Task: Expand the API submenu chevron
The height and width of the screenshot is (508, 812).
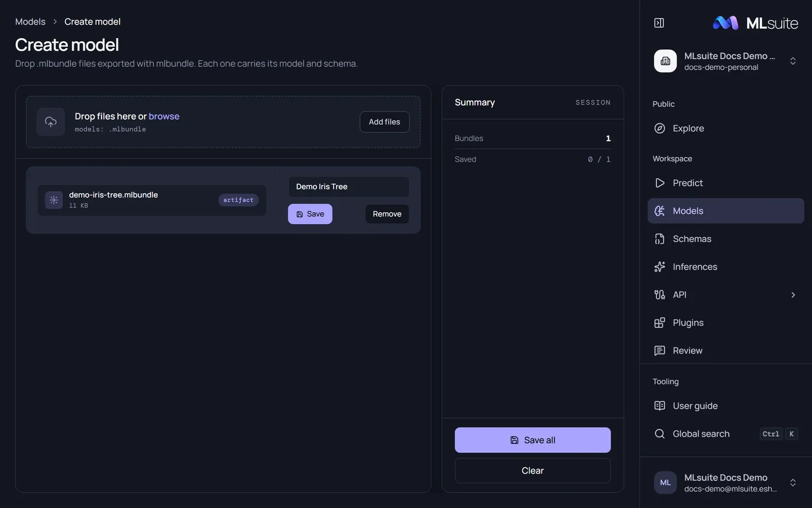Action: click(793, 295)
